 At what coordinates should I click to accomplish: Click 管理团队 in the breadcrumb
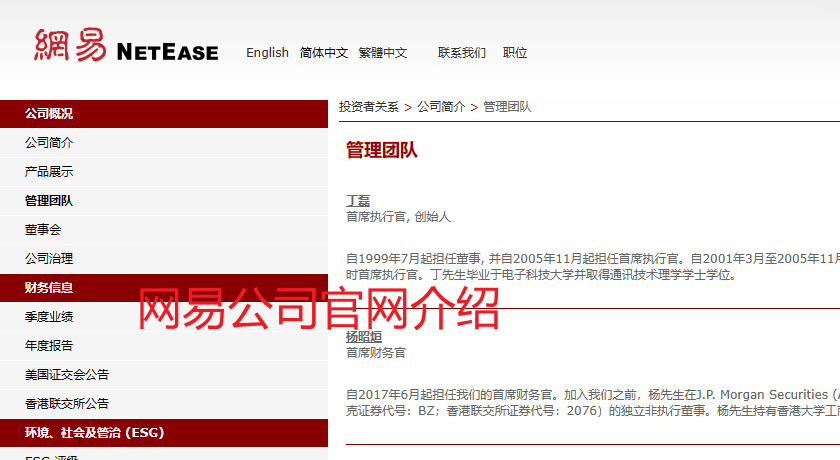pos(507,107)
